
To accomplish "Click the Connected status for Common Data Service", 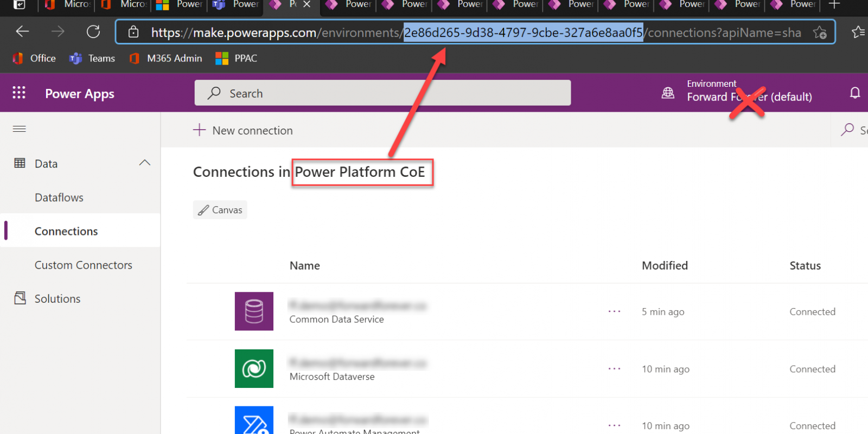I will tap(812, 311).
